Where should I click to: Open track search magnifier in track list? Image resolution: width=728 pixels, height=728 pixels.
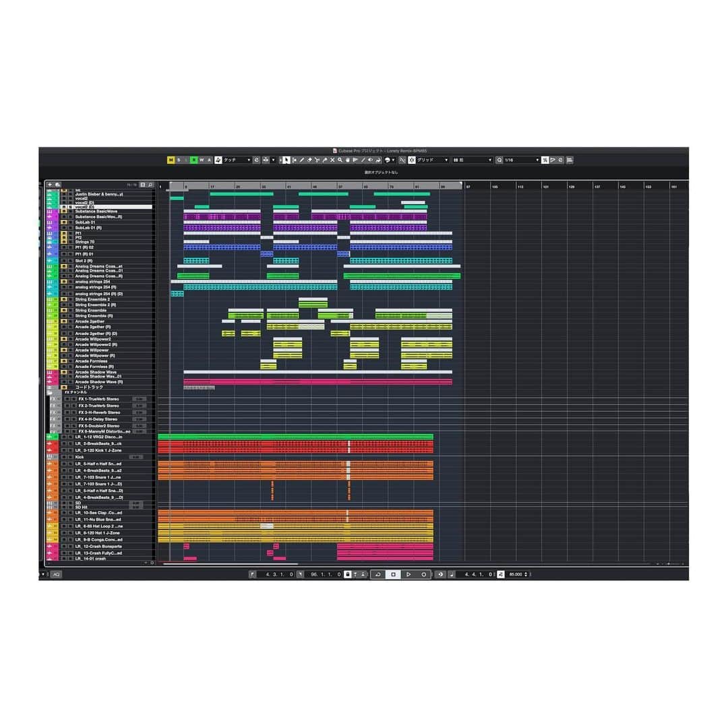pos(150,184)
